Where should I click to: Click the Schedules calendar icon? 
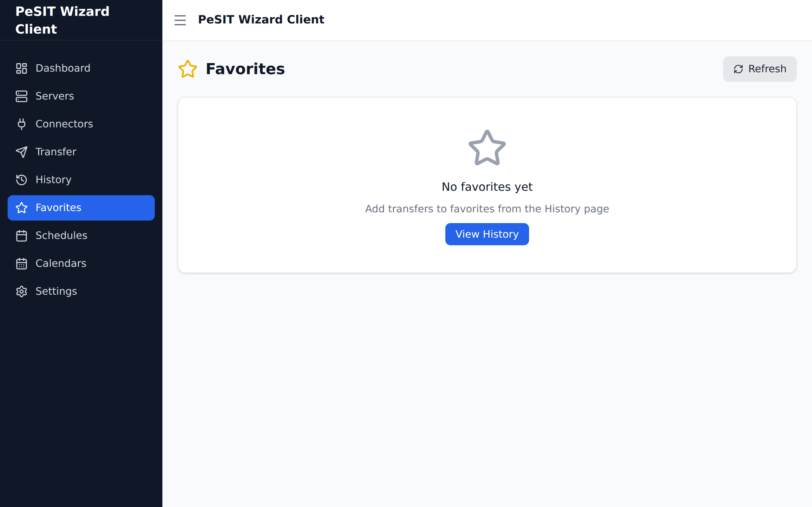tap(22, 236)
